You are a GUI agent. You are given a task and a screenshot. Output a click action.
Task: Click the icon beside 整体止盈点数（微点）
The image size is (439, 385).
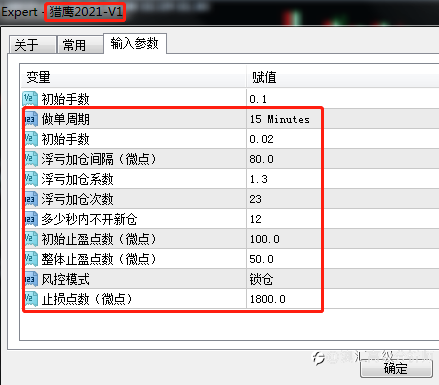click(x=30, y=259)
